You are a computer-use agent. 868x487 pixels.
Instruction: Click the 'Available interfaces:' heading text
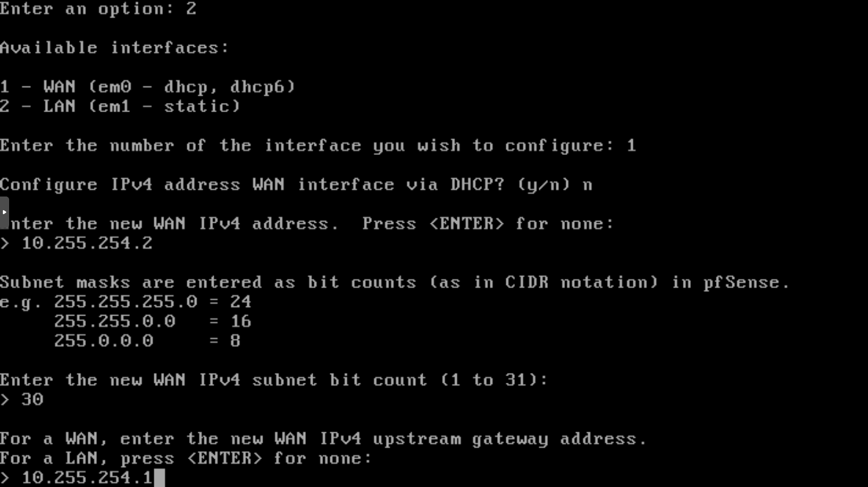click(114, 48)
